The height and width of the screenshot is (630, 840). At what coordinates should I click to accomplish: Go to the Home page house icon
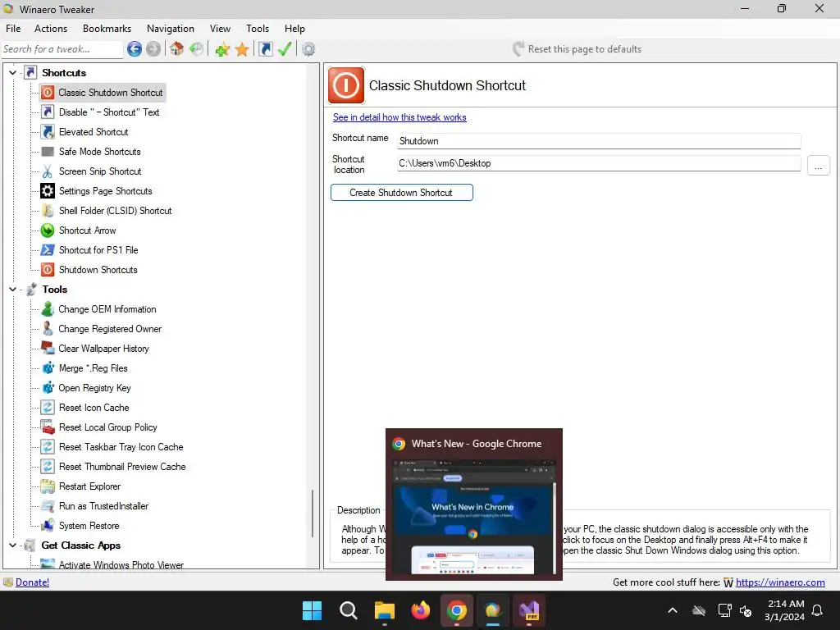click(x=177, y=49)
